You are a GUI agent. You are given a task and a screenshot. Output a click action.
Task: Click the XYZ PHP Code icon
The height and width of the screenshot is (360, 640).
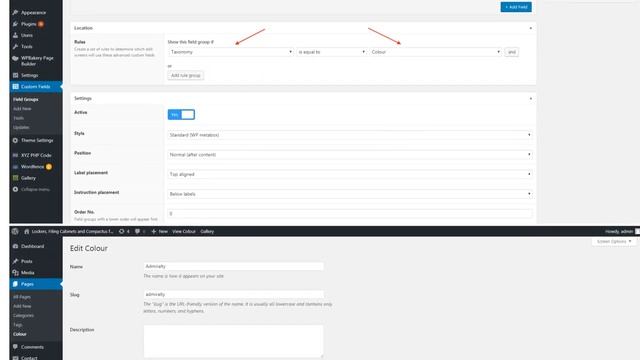coord(16,155)
